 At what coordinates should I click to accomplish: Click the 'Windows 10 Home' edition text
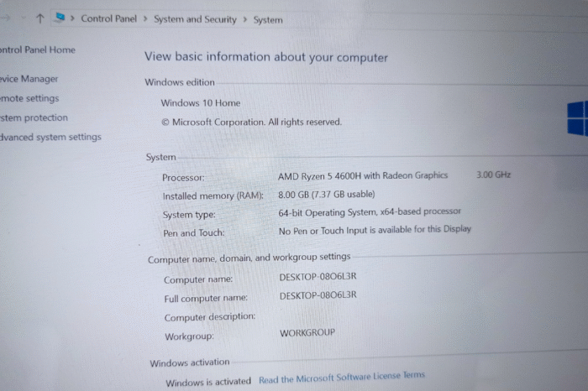(x=201, y=103)
